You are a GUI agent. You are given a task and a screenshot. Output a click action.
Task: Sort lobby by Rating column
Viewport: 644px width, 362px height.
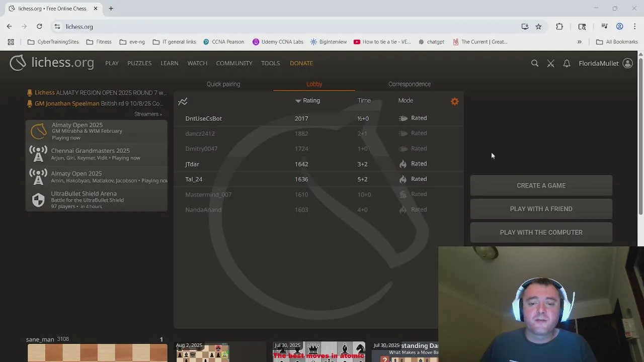tap(308, 101)
